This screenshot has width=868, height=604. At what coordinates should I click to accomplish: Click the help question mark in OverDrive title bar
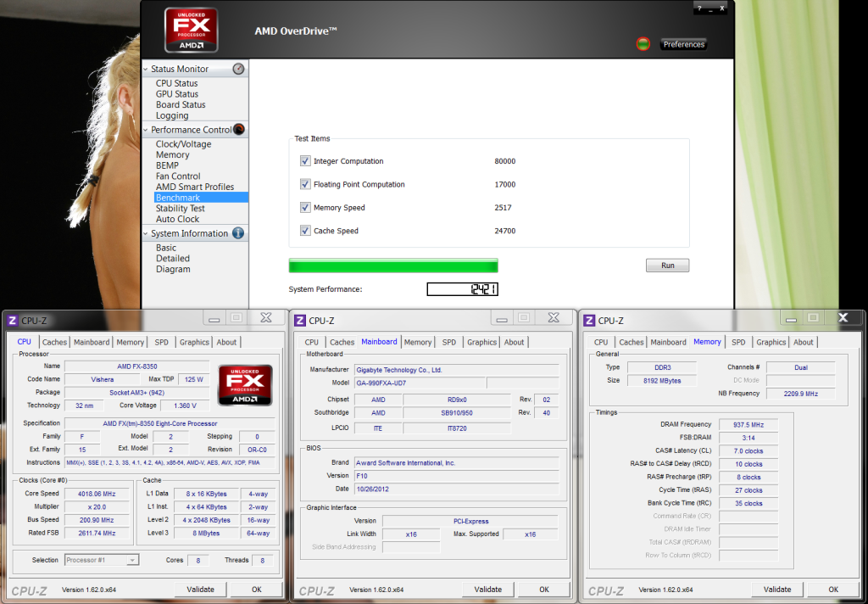(699, 8)
